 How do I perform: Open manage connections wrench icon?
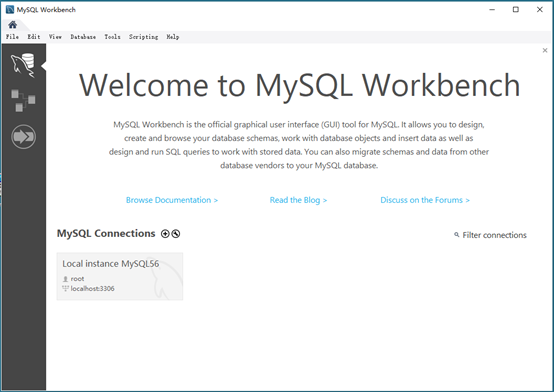pyautogui.click(x=176, y=234)
